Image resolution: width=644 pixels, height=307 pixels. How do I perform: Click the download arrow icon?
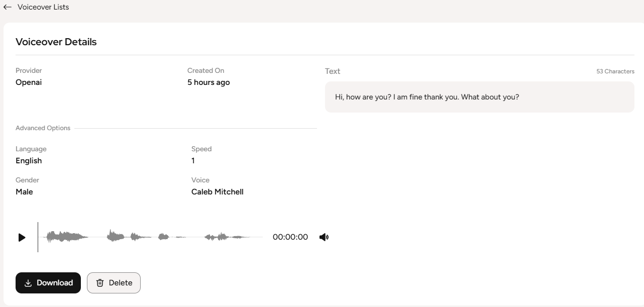point(28,283)
